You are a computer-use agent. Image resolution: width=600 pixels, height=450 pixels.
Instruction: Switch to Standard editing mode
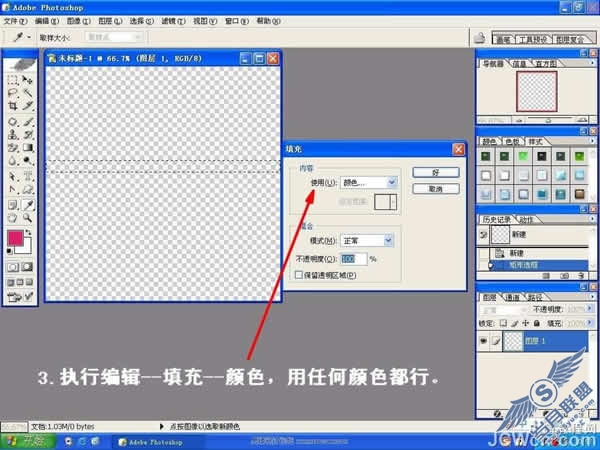point(13,267)
